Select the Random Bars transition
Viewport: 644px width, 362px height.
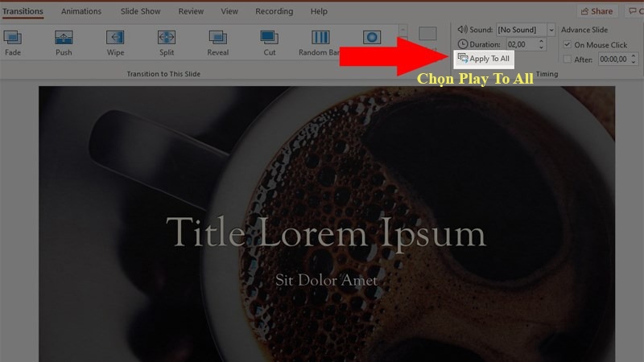pos(320,43)
